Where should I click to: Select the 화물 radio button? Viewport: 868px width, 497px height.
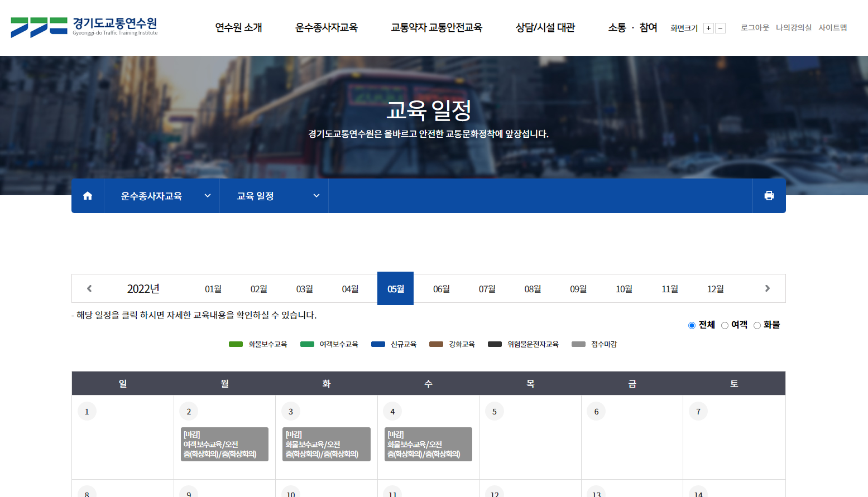(757, 325)
